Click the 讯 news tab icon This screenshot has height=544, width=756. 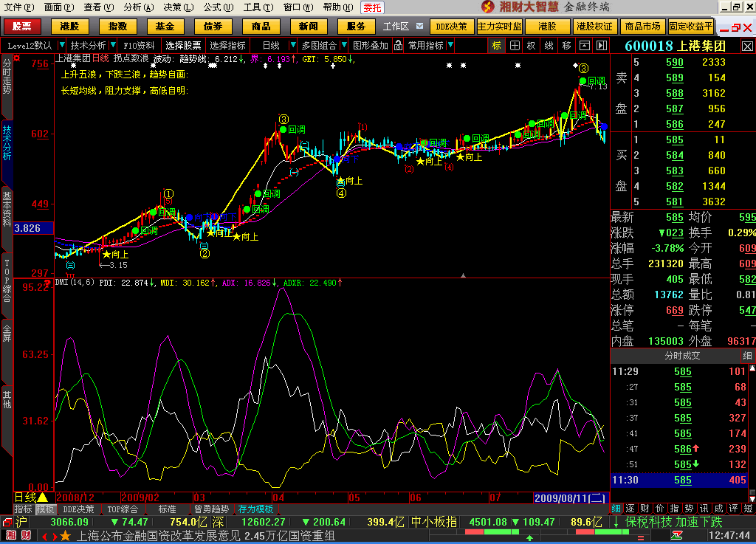[704, 509]
